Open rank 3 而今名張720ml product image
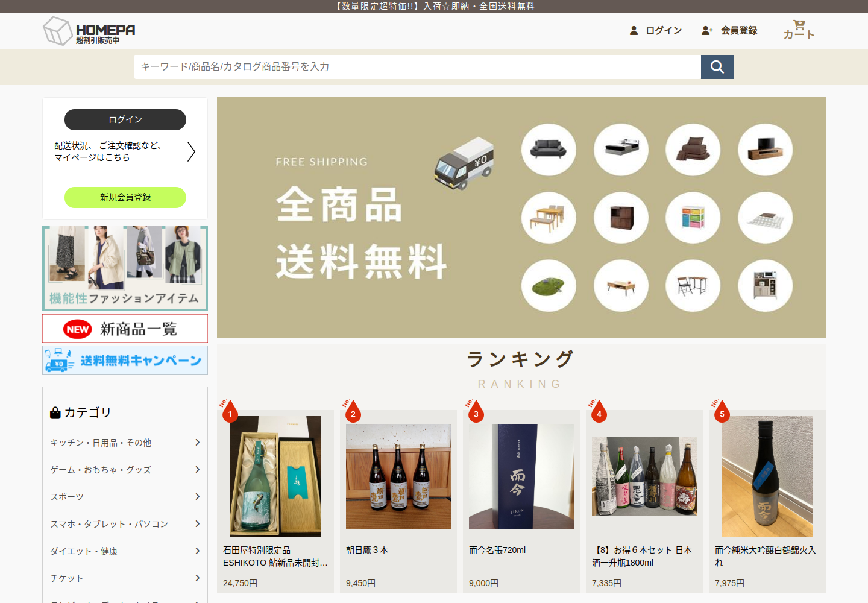 (x=521, y=476)
